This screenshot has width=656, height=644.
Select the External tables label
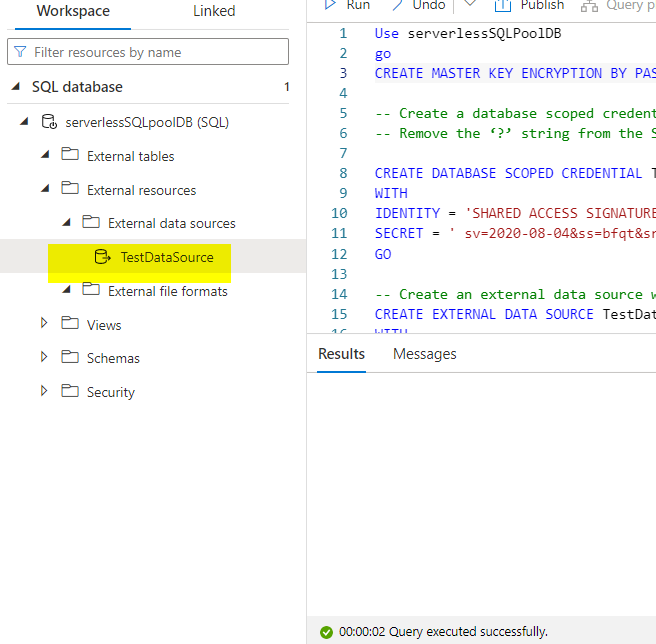[131, 156]
